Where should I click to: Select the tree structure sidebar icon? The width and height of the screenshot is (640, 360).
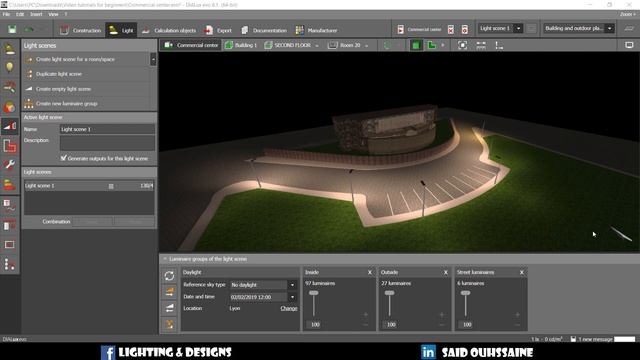(x=9, y=264)
